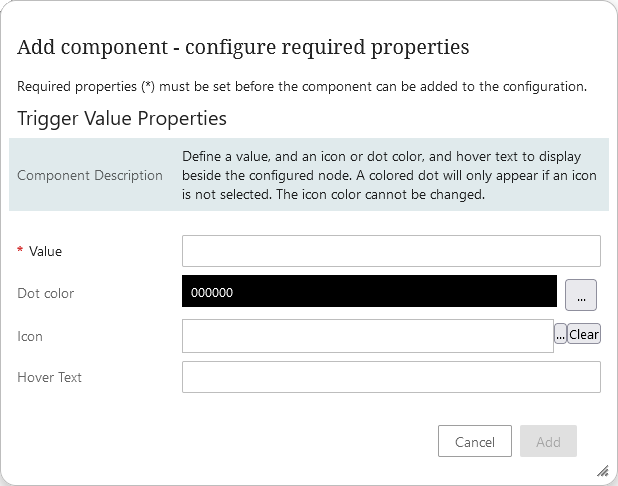Image resolution: width=618 pixels, height=486 pixels.
Task: Open the Dot color picker ellipsis button
Action: (581, 295)
